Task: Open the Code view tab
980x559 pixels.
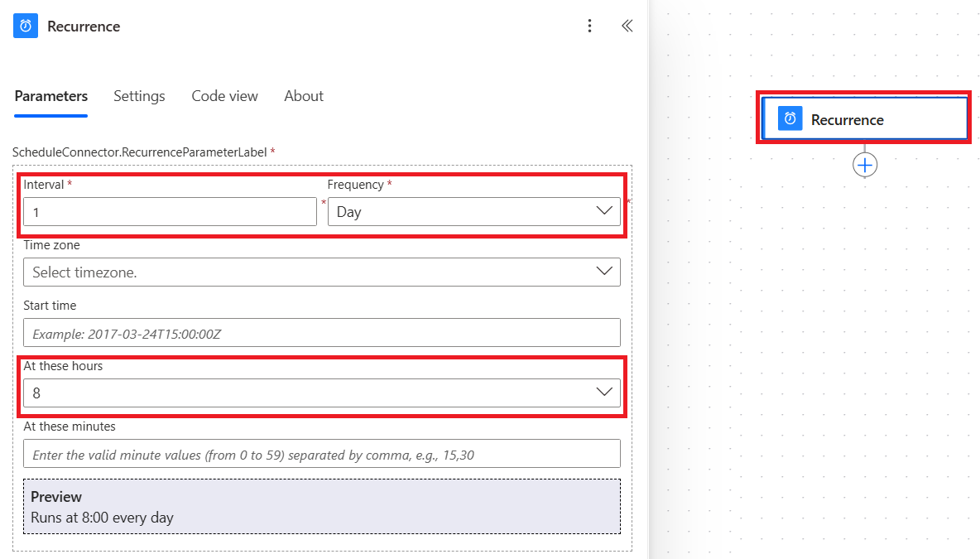Action: [x=224, y=96]
